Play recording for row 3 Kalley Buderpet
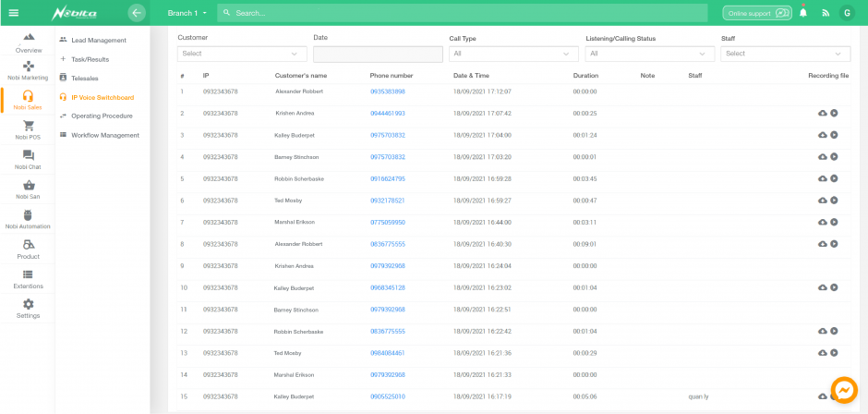Image resolution: width=868 pixels, height=414 pixels. [834, 135]
